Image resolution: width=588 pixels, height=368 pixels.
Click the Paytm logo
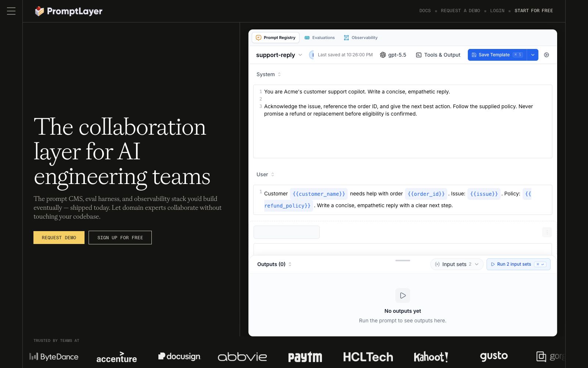pos(305,357)
